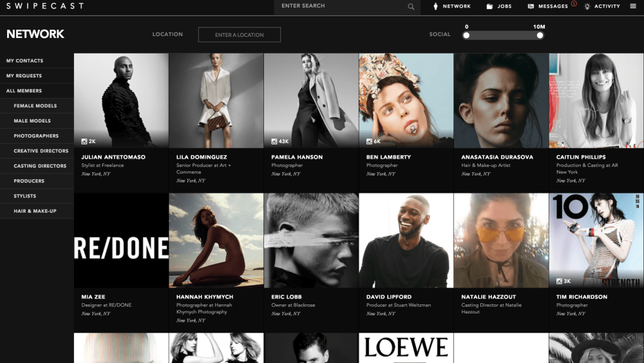Click the name Pamela Hanson
Image resolution: width=644 pixels, height=363 pixels.
pyautogui.click(x=297, y=157)
